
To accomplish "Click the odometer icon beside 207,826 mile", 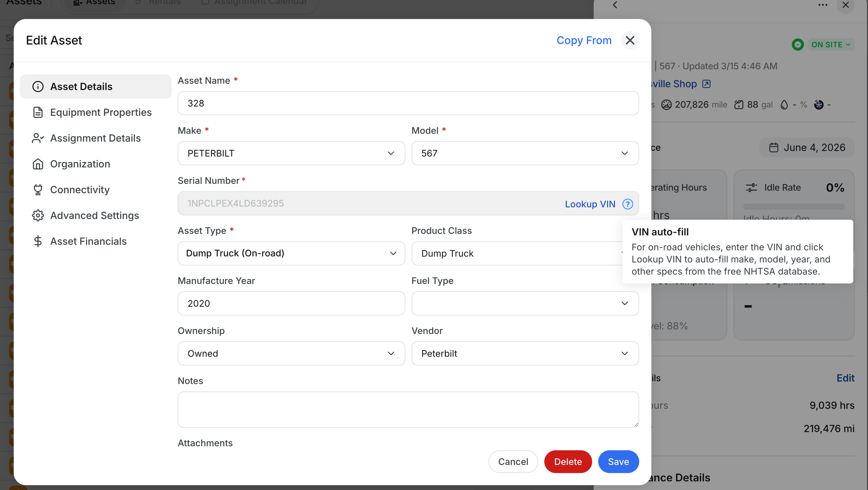I will (x=666, y=105).
